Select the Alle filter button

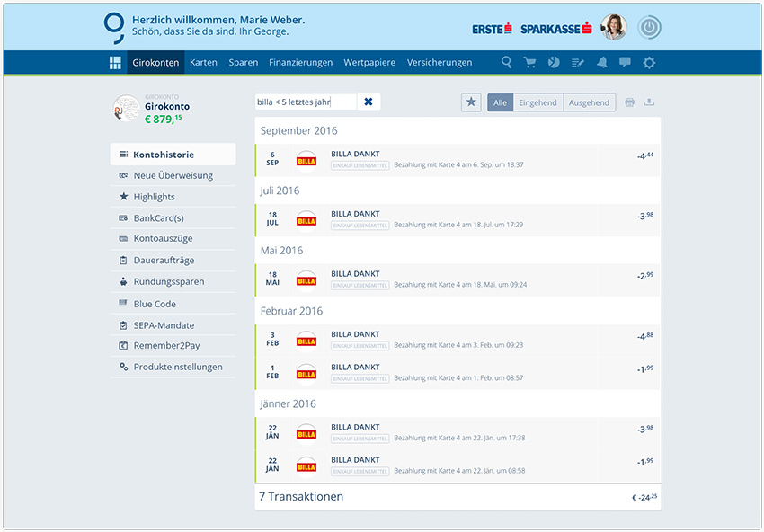pos(500,102)
